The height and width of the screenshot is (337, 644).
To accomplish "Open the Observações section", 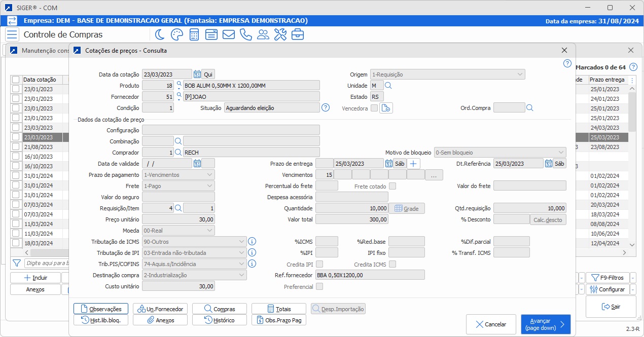I will click(101, 309).
